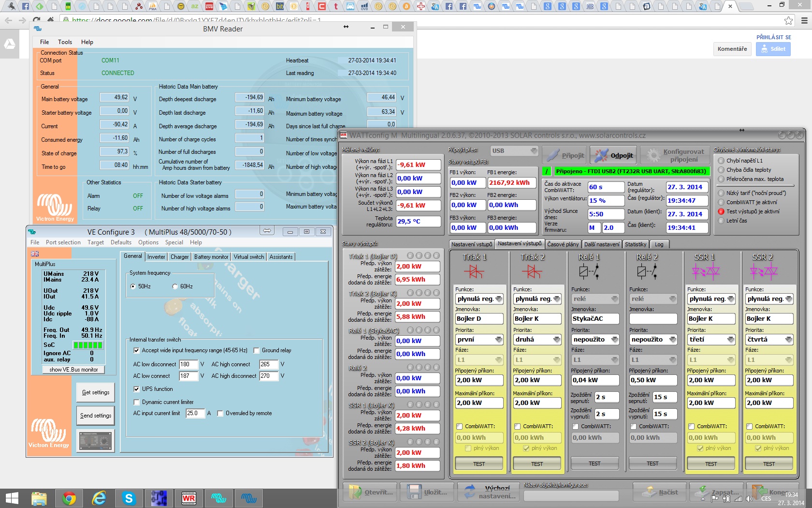Image resolution: width=812 pixels, height=508 pixels.
Task: Click Chrome's forward arrow
Action: [x=22, y=20]
